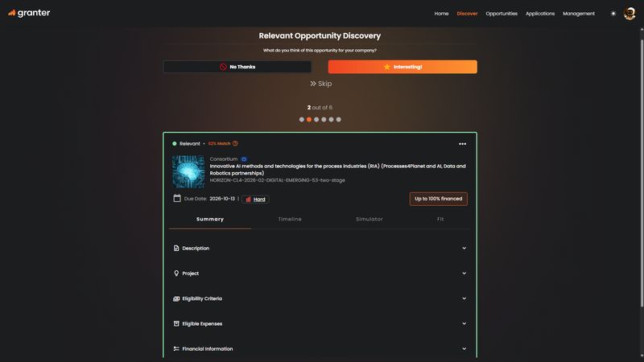Click the Hard difficulty badge

pyautogui.click(x=255, y=199)
